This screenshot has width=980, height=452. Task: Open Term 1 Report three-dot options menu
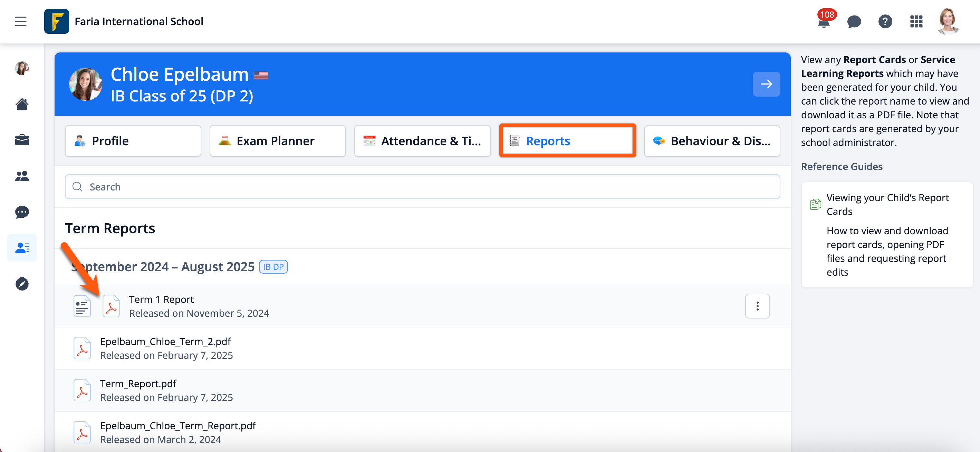757,306
